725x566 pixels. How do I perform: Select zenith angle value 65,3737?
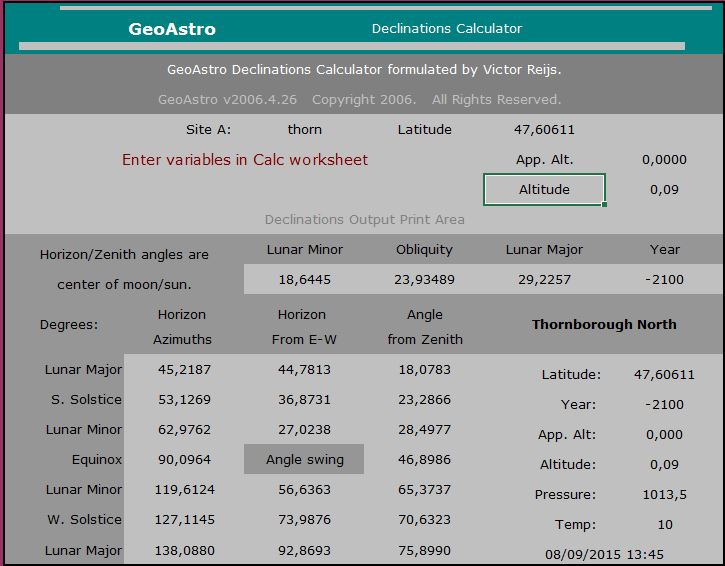point(424,490)
